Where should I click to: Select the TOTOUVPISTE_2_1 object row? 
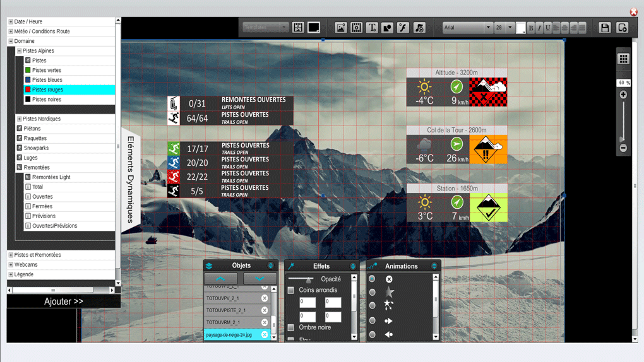tap(237, 310)
